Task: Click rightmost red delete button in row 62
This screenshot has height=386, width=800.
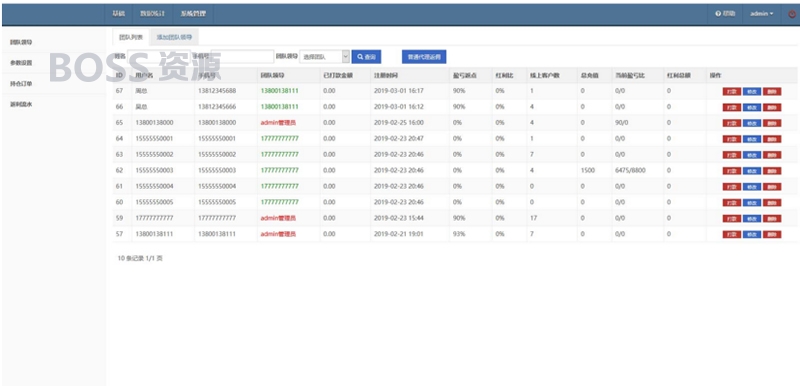Action: coord(772,171)
